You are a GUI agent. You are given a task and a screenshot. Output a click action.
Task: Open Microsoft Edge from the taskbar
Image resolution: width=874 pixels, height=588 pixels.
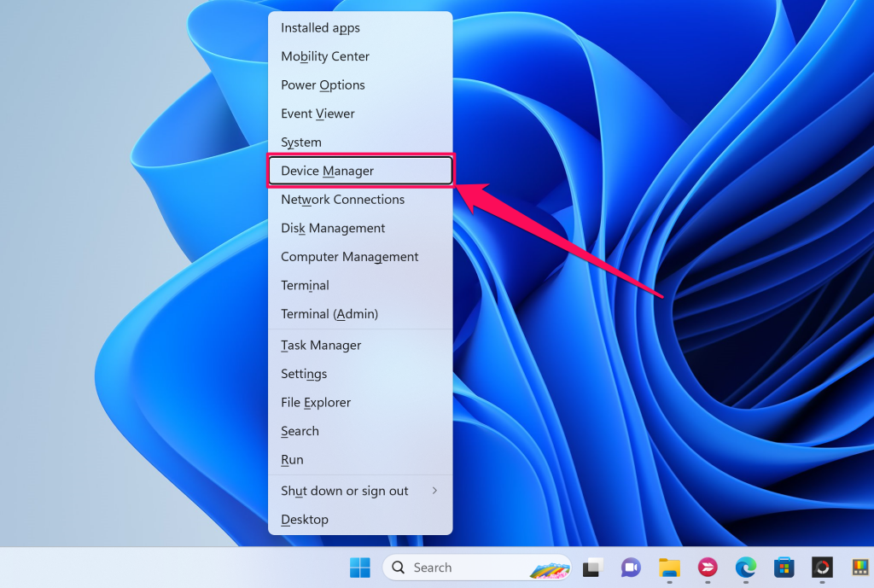click(x=745, y=567)
